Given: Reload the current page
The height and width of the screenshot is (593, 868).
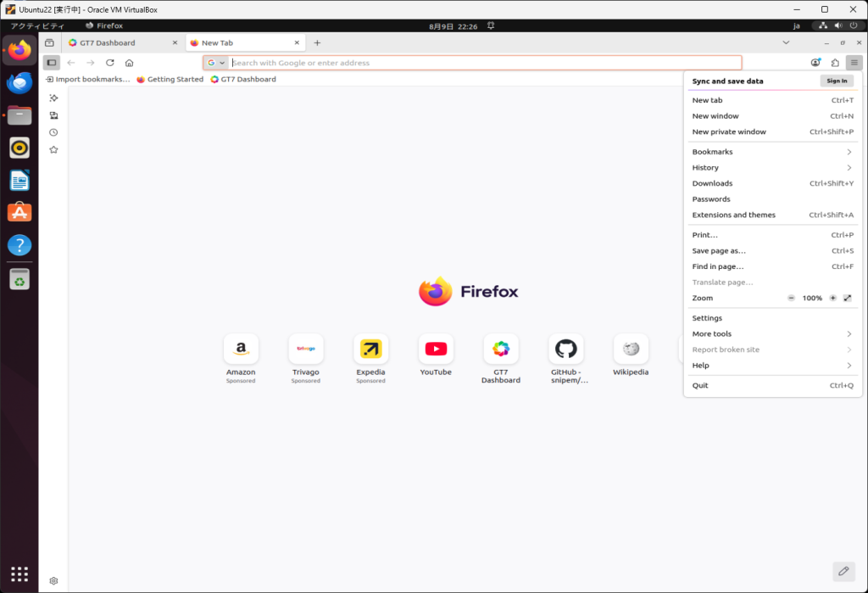Looking at the screenshot, I should tap(109, 63).
